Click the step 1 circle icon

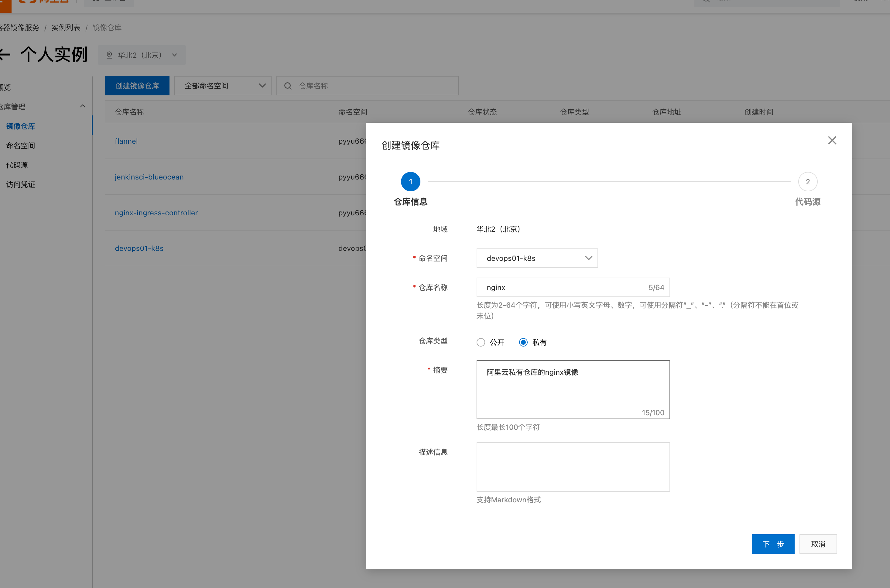pos(410,182)
